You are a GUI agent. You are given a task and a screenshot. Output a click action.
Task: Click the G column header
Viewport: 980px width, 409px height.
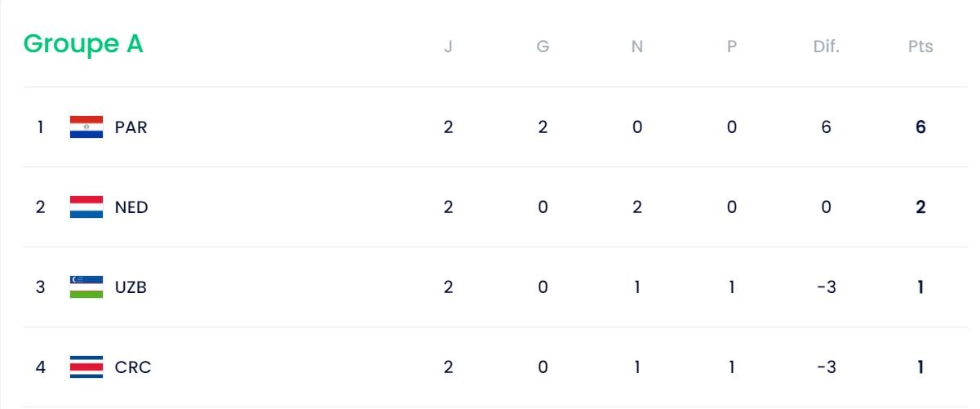pyautogui.click(x=543, y=47)
